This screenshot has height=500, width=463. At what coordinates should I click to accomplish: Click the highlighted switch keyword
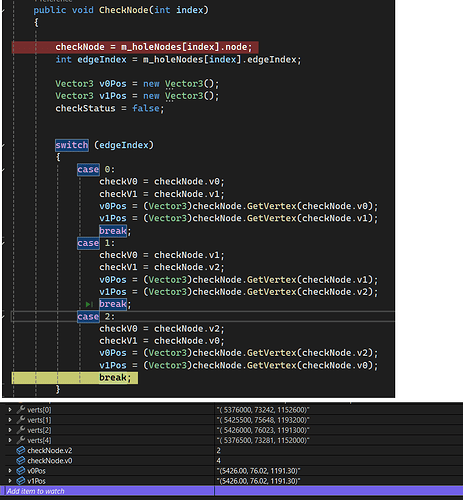[72, 145]
